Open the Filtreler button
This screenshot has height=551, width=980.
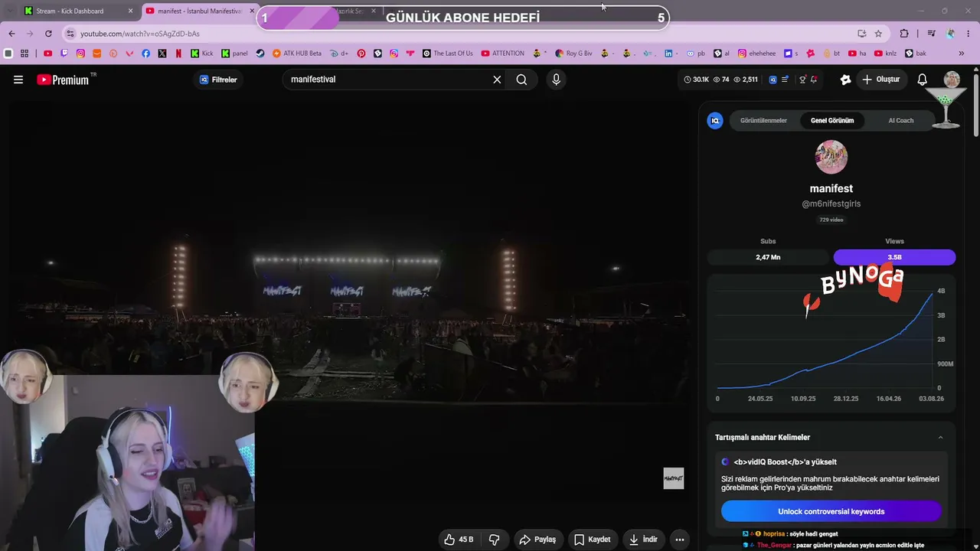coord(218,80)
